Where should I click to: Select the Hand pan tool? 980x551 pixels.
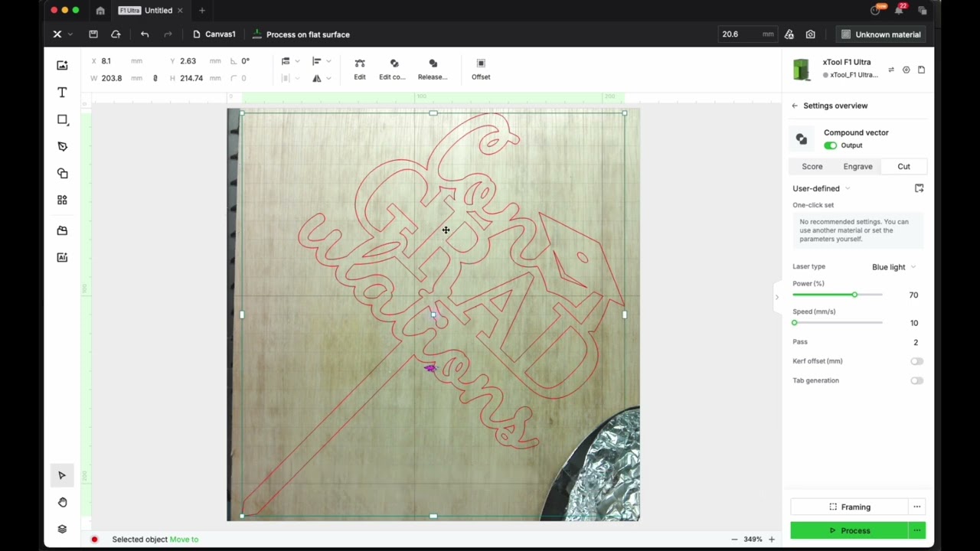[x=62, y=502]
